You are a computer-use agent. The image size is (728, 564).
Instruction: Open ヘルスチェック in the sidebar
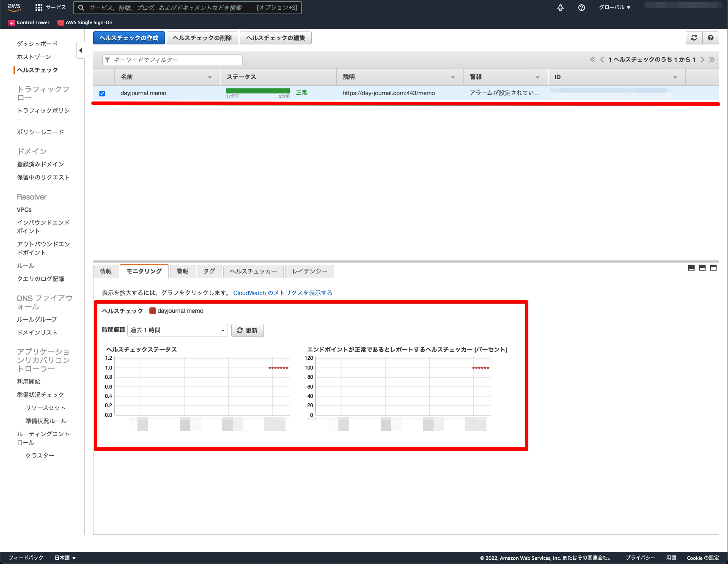(37, 70)
